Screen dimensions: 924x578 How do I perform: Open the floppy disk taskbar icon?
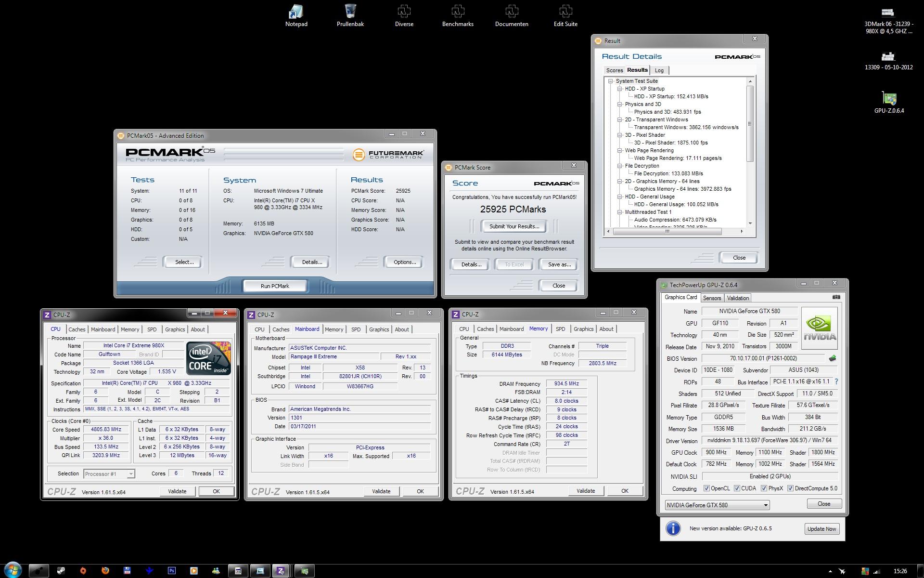click(128, 571)
